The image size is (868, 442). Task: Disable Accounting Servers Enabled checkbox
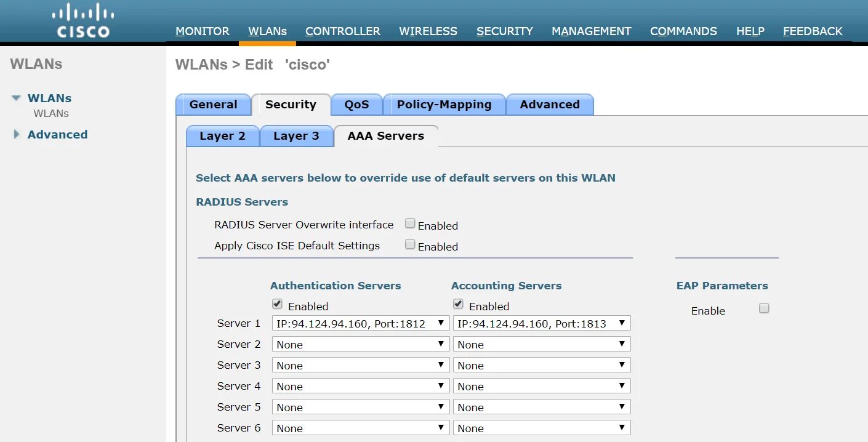pyautogui.click(x=458, y=305)
